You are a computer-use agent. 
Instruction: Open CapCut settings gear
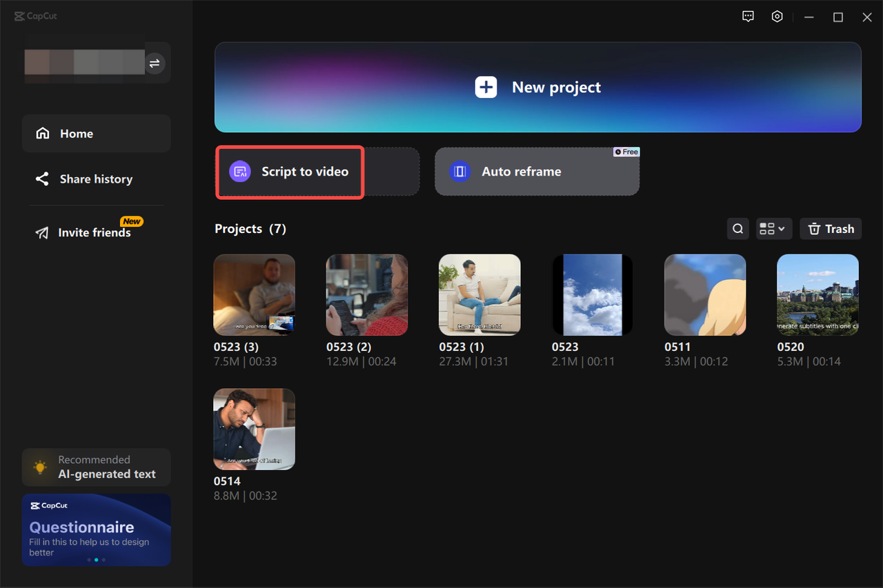(x=777, y=16)
